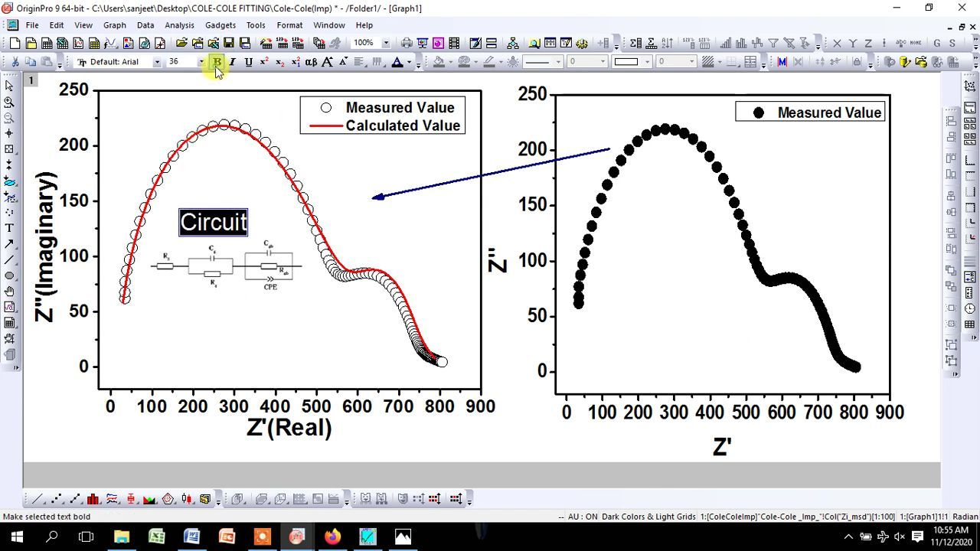980x551 pixels.
Task: Click the Area plot icon
Action: coord(149,499)
